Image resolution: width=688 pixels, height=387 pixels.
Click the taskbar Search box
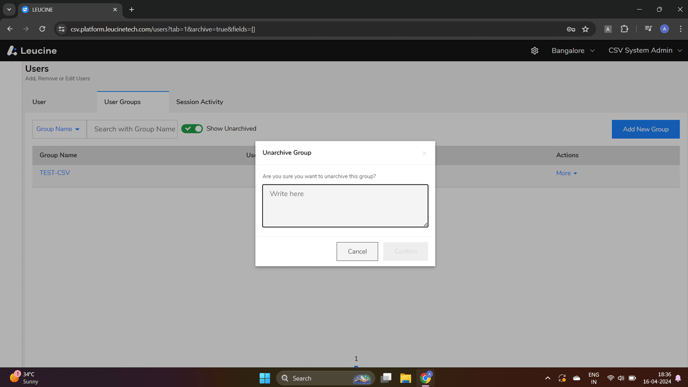click(x=326, y=378)
